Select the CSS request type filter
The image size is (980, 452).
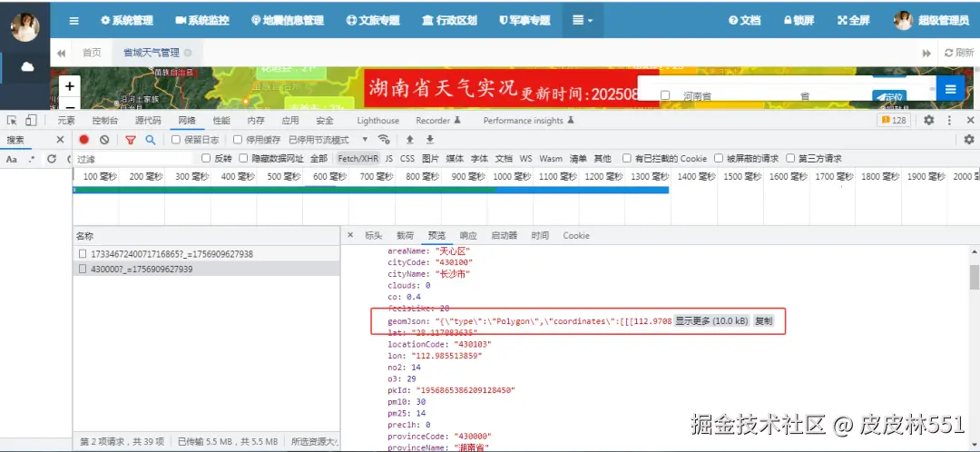coord(407,159)
